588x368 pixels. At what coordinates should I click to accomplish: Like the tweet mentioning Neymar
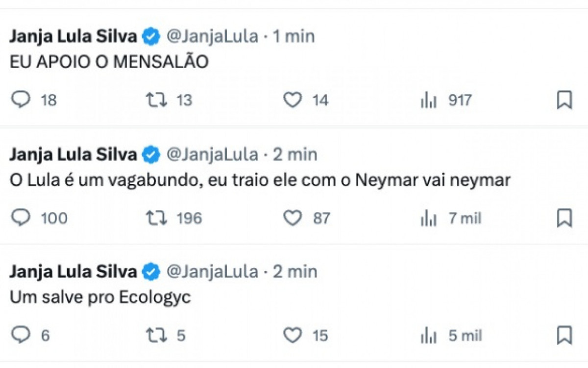click(x=293, y=218)
